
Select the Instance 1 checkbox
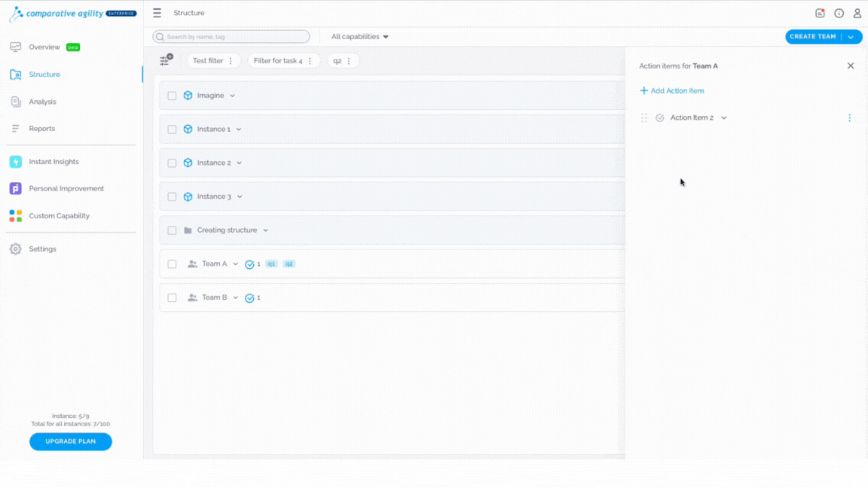[x=172, y=130]
